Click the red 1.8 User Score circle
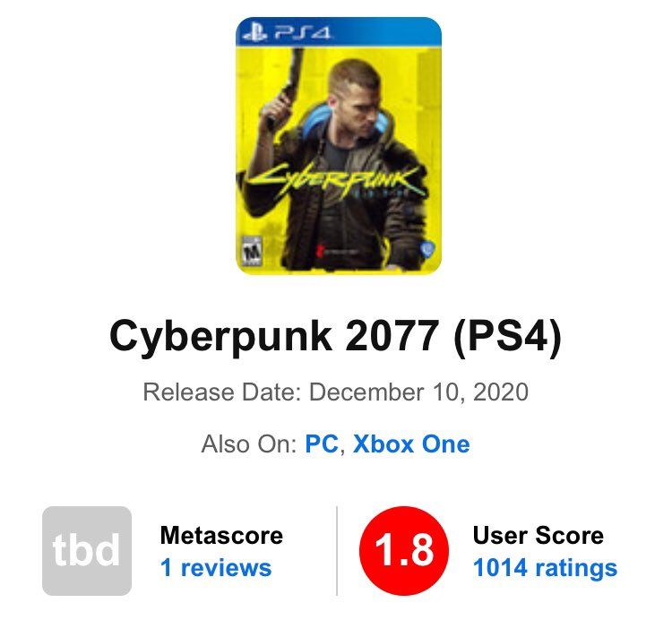This screenshot has height=620, width=672. click(x=403, y=551)
